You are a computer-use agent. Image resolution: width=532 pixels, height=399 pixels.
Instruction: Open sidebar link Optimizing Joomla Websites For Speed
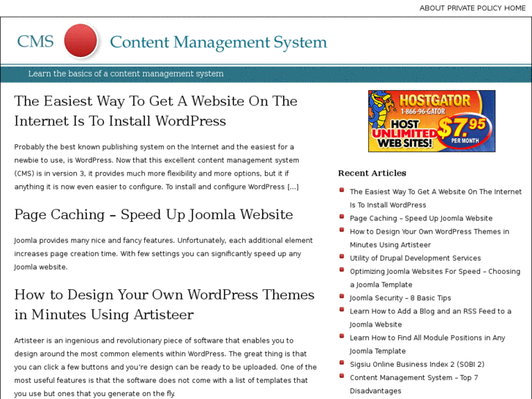[435, 277]
